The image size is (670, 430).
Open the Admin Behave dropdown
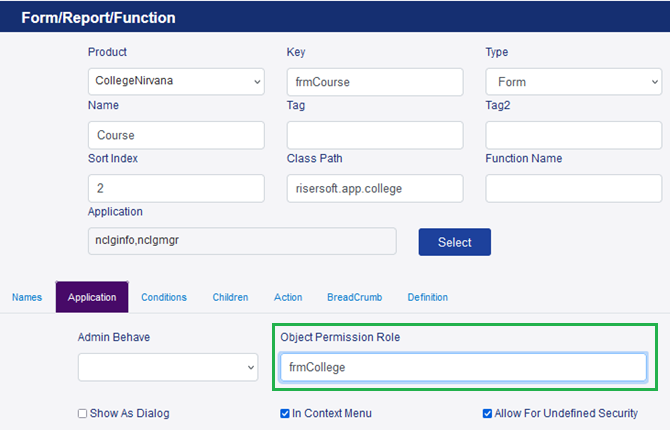coord(168,367)
